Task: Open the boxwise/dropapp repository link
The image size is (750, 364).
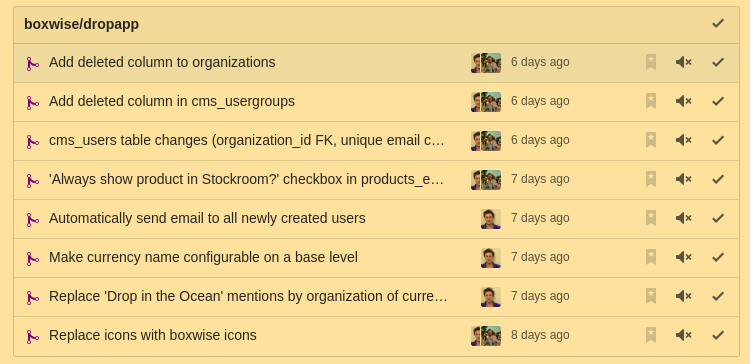Action: 81,24
